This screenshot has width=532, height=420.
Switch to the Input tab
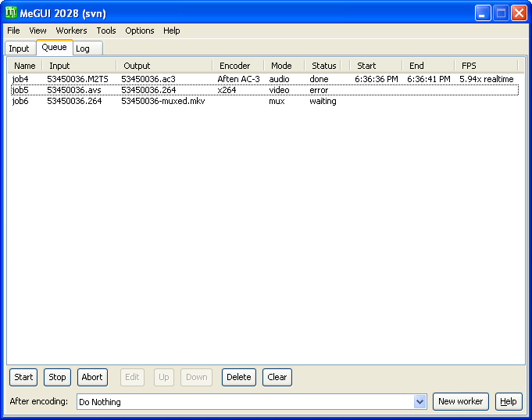[20, 48]
